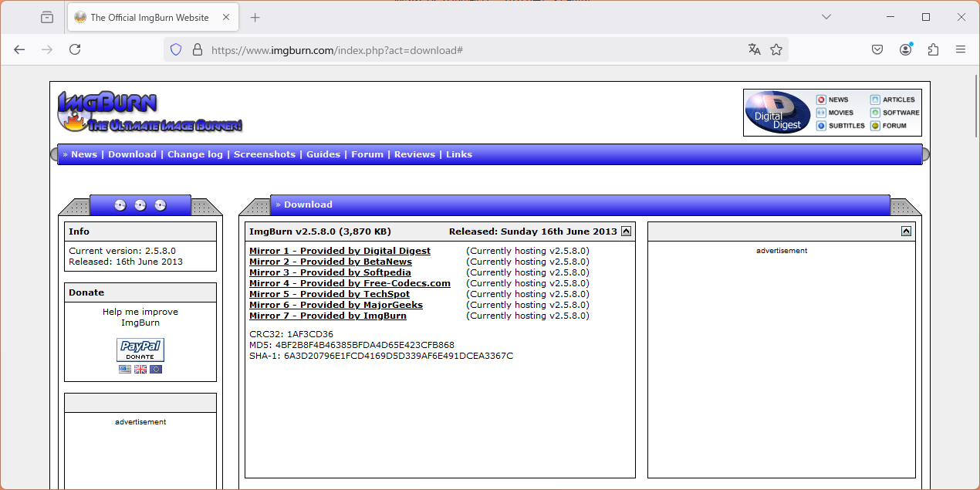Bookmark this page with the star icon
980x490 pixels.
(x=776, y=49)
